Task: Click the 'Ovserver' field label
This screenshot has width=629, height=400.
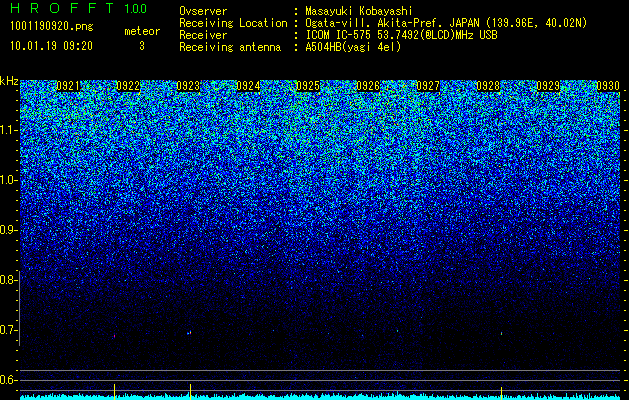Action: [203, 11]
